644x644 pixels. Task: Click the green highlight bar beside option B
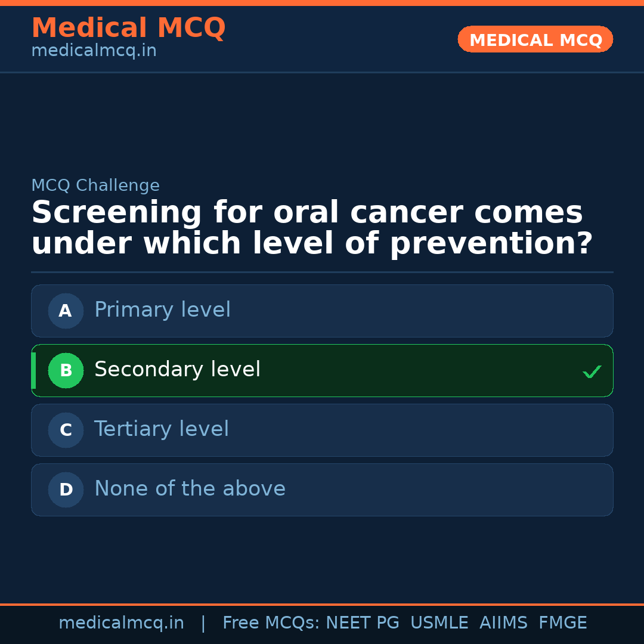pos(33,370)
